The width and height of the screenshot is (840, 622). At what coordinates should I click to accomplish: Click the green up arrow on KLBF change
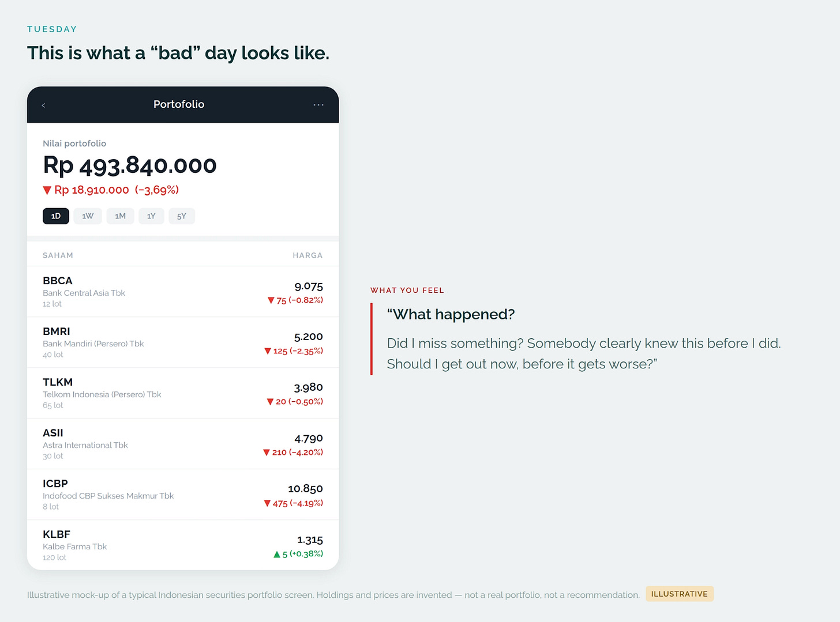tap(277, 554)
